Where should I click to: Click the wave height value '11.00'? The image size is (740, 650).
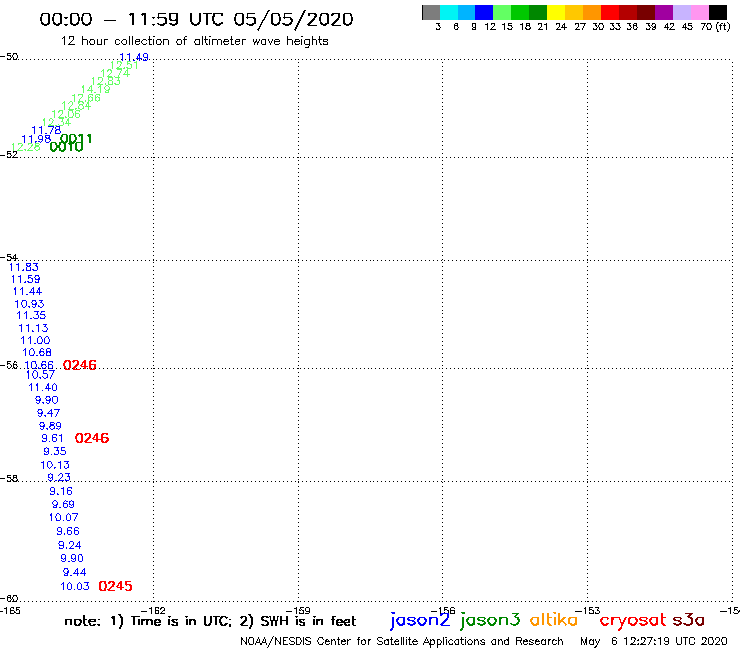tap(35, 340)
